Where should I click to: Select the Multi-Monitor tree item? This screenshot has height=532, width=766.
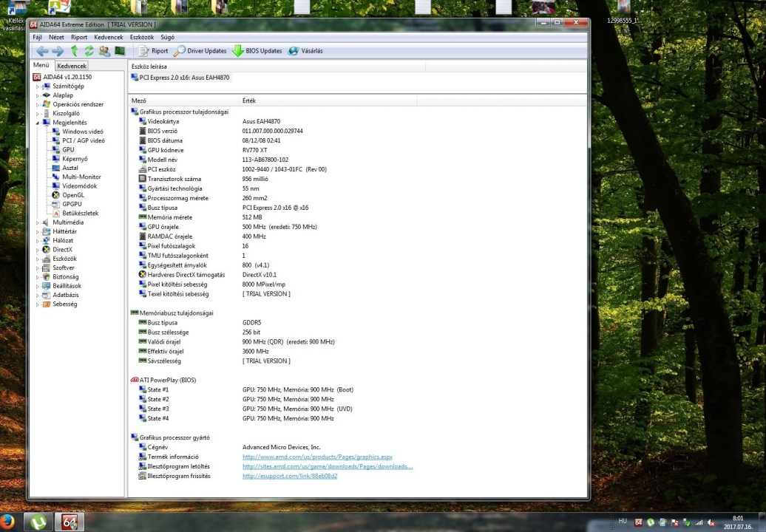coord(81,177)
